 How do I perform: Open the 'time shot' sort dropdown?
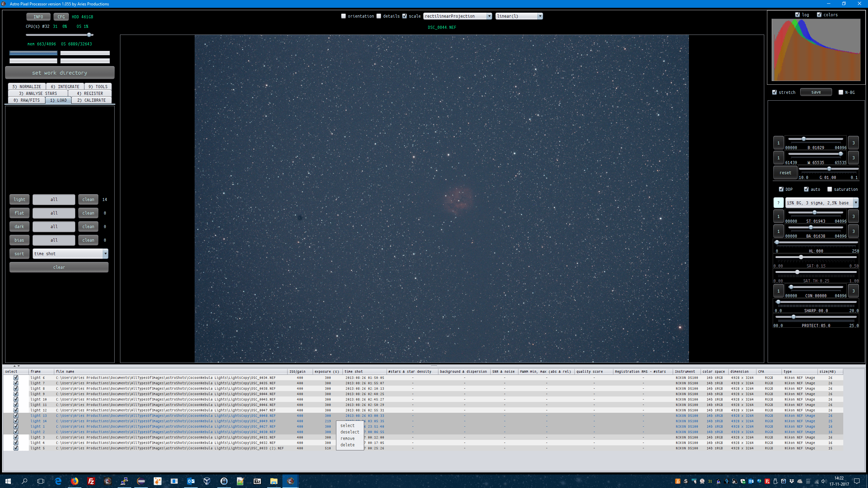105,253
